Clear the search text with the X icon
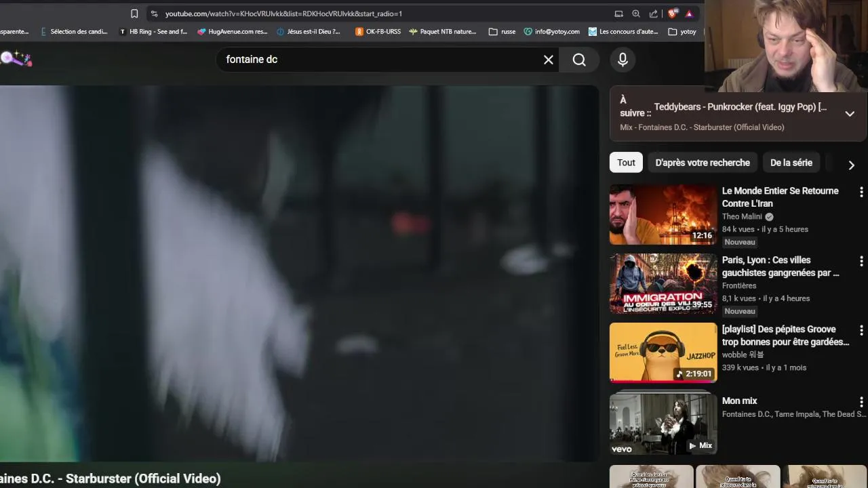The height and width of the screenshot is (488, 868). [x=549, y=60]
